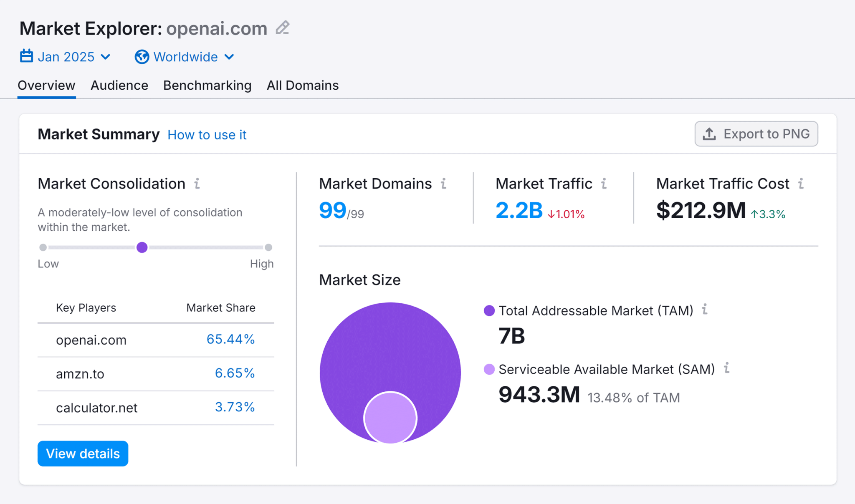Click the pencil edit icon beside openai.com
The width and height of the screenshot is (855, 504).
click(x=283, y=28)
